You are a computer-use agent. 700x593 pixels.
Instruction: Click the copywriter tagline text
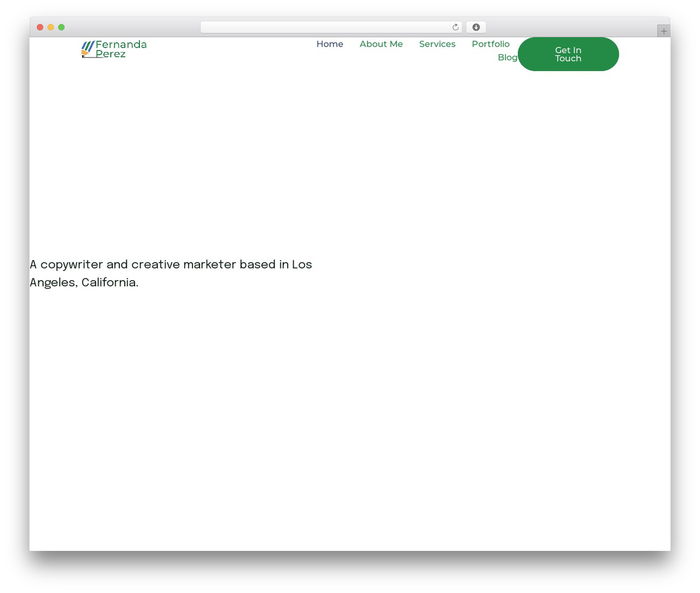[x=171, y=274]
